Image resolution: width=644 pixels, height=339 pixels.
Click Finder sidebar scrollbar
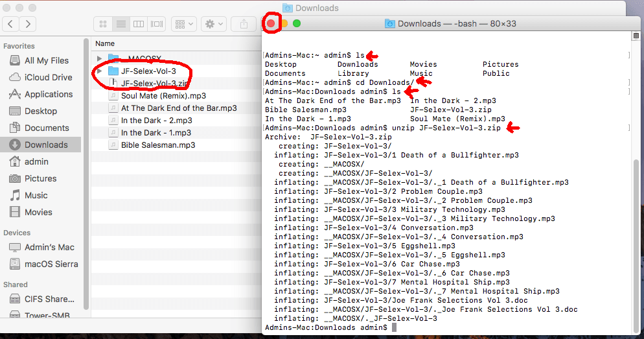click(x=86, y=174)
